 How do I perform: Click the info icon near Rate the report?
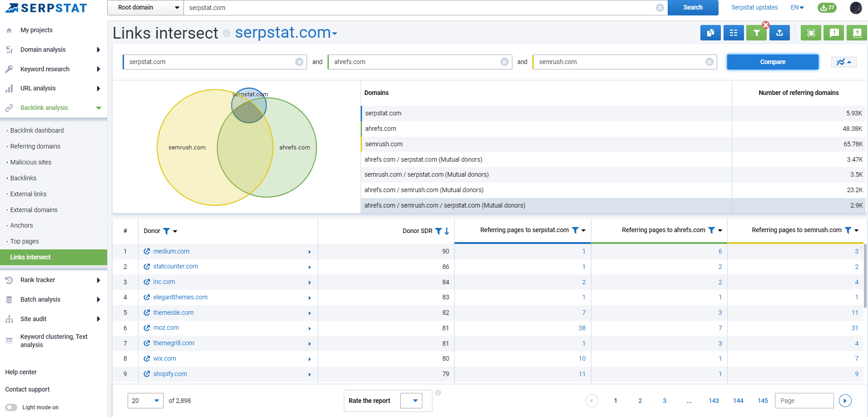[438, 393]
